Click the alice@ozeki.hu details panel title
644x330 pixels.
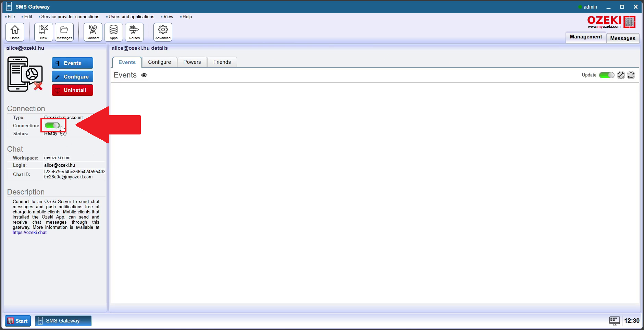pyautogui.click(x=140, y=48)
